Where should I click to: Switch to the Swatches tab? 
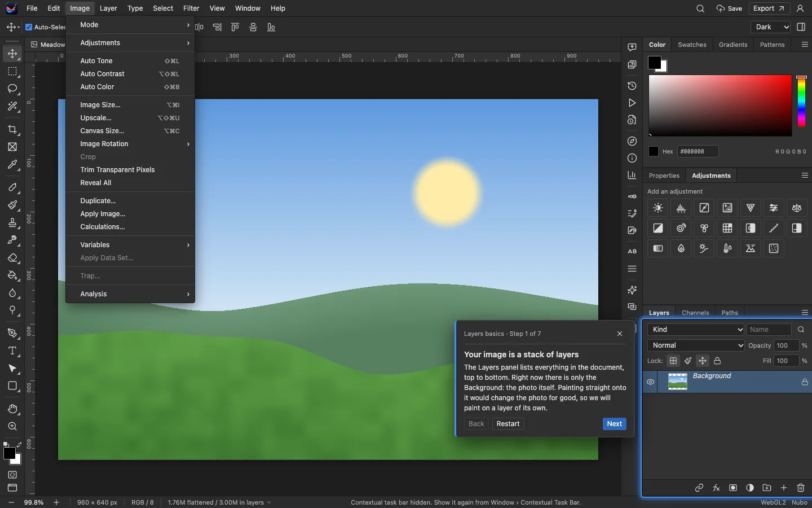(692, 45)
